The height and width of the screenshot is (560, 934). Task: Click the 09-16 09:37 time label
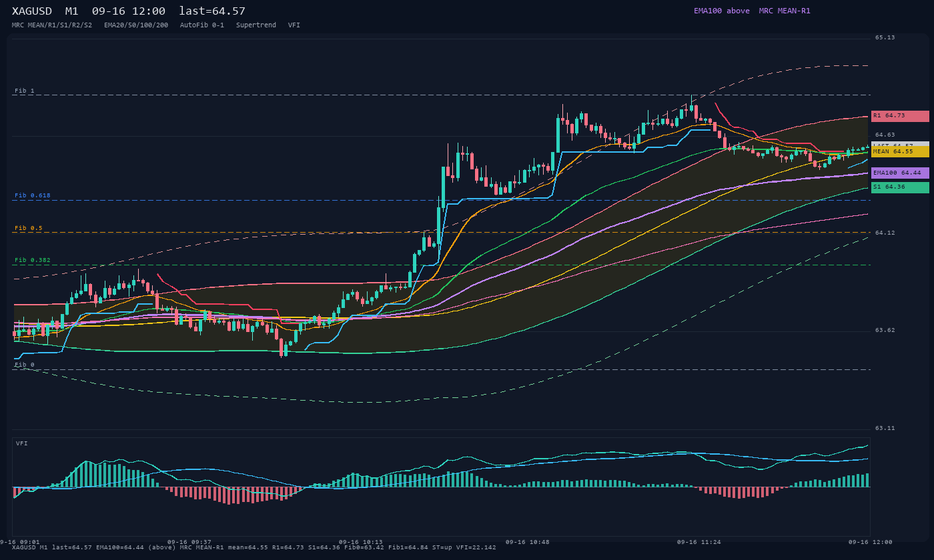(x=189, y=542)
